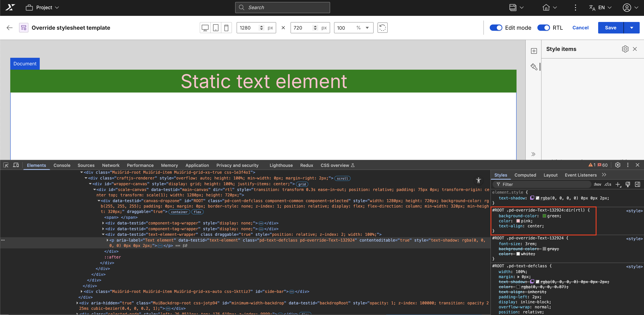Click the top Search field
The image size is (644, 315).
click(282, 8)
